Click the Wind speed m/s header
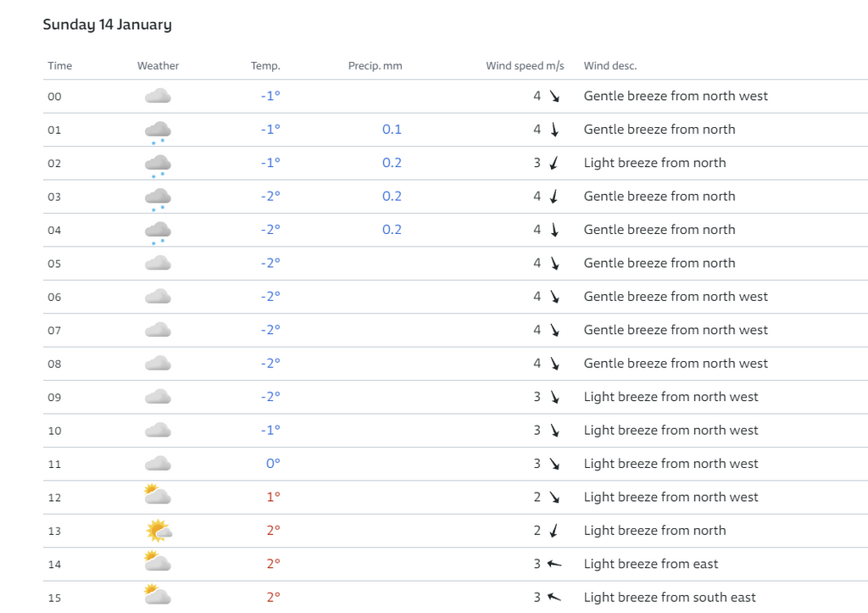Viewport: 868px width, 613px height. 525,66
